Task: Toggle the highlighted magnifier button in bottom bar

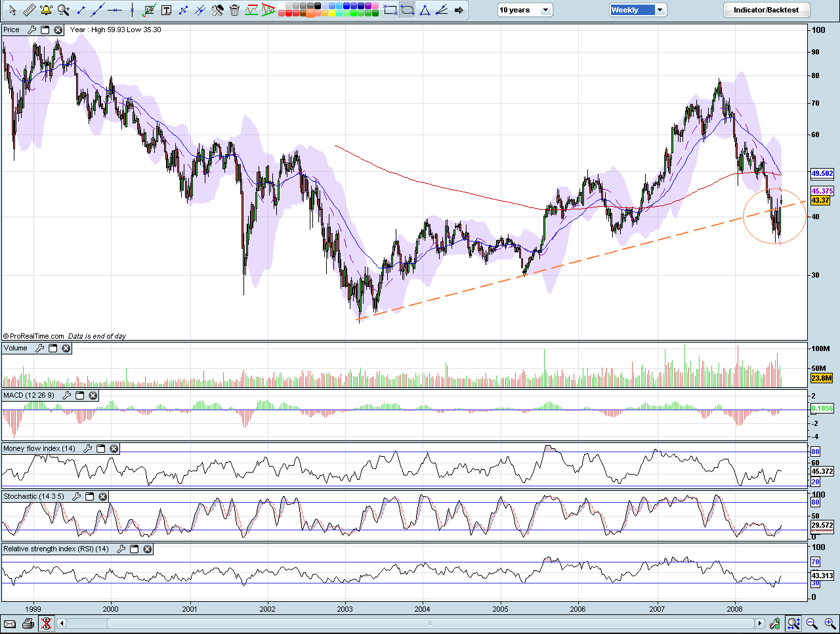Action: click(x=793, y=623)
